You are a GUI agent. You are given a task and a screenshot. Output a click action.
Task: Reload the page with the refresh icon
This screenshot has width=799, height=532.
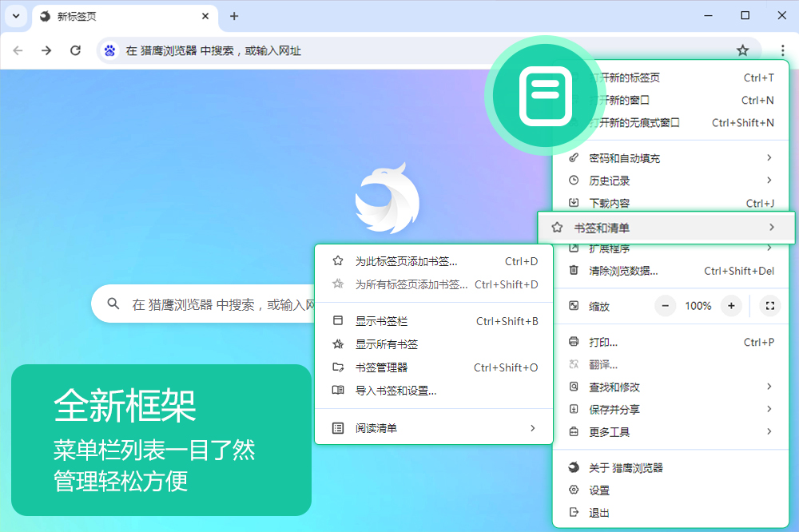(x=75, y=50)
